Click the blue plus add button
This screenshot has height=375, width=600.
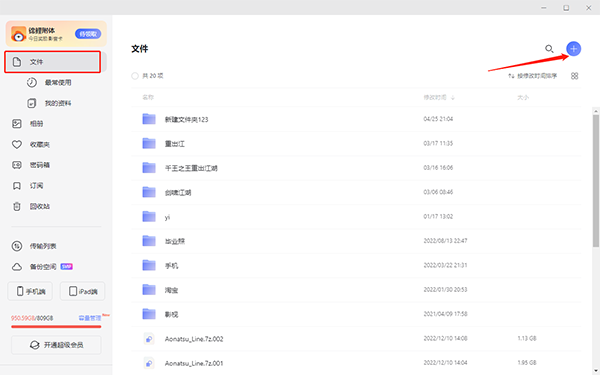(573, 49)
